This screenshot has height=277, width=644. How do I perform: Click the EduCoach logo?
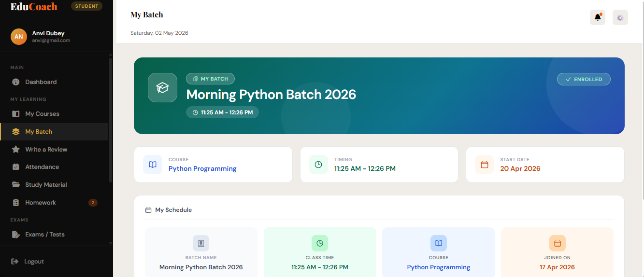coord(34,7)
